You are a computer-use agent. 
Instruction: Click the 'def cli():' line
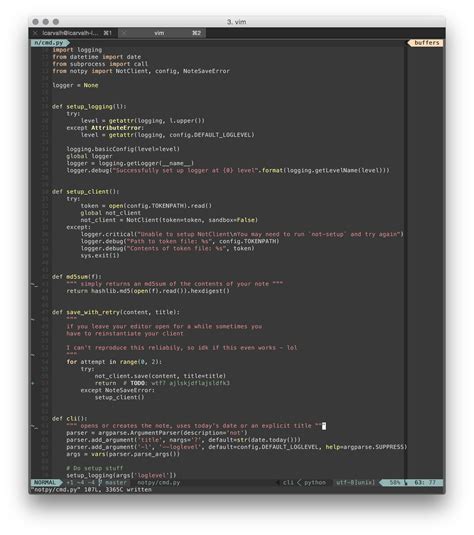[70, 419]
